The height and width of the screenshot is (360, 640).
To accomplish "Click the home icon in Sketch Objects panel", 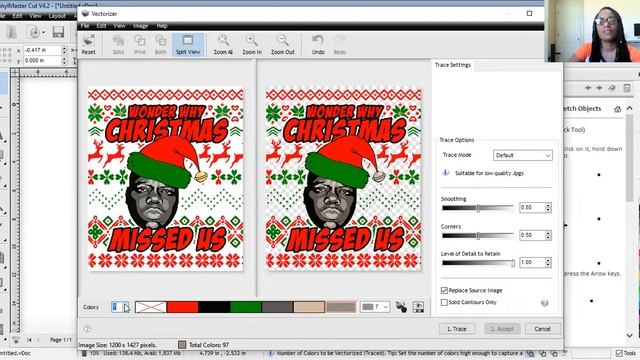I will pyautogui.click(x=618, y=109).
